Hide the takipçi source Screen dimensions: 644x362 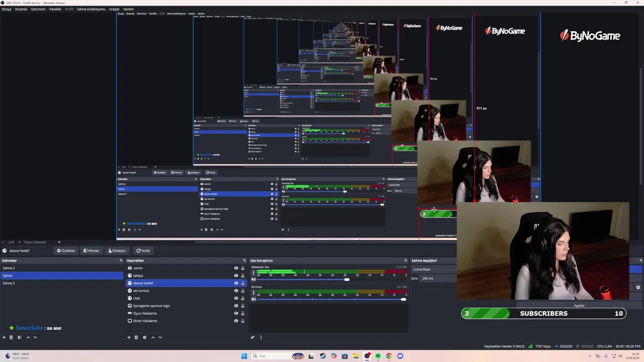point(236,276)
